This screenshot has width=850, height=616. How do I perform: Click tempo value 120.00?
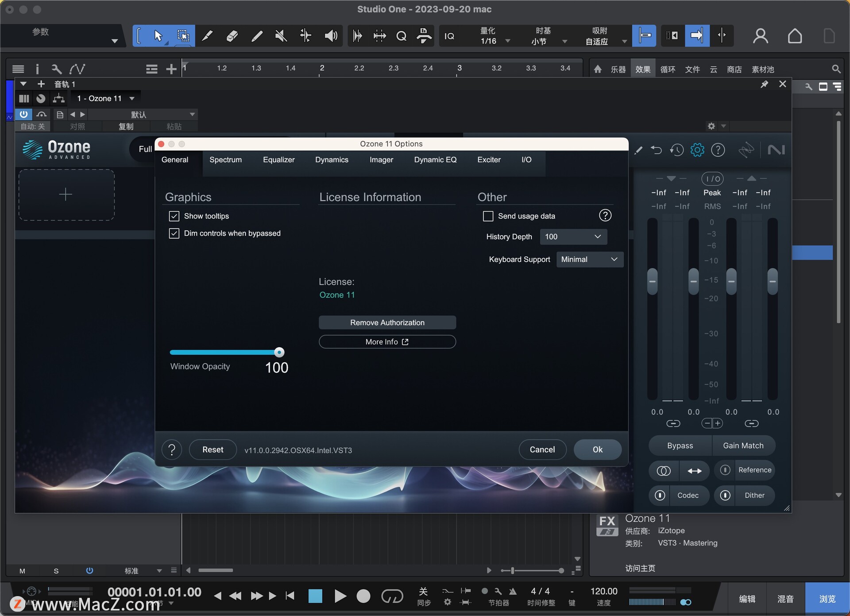pyautogui.click(x=604, y=592)
